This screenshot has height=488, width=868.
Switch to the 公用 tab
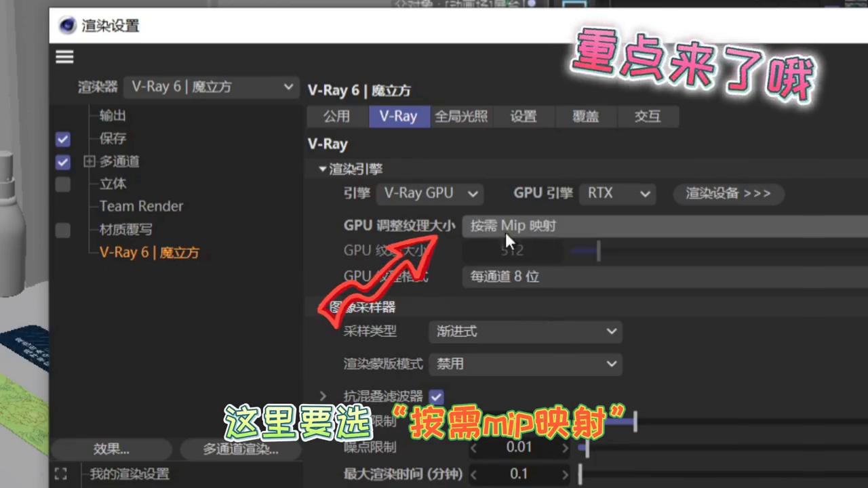pos(336,116)
